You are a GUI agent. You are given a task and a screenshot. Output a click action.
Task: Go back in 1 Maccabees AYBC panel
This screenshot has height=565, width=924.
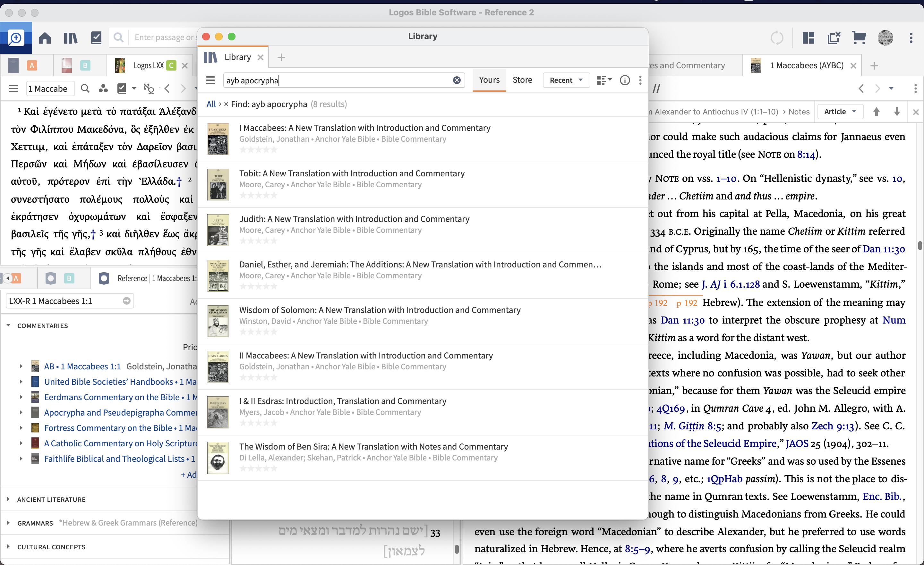pos(861,89)
